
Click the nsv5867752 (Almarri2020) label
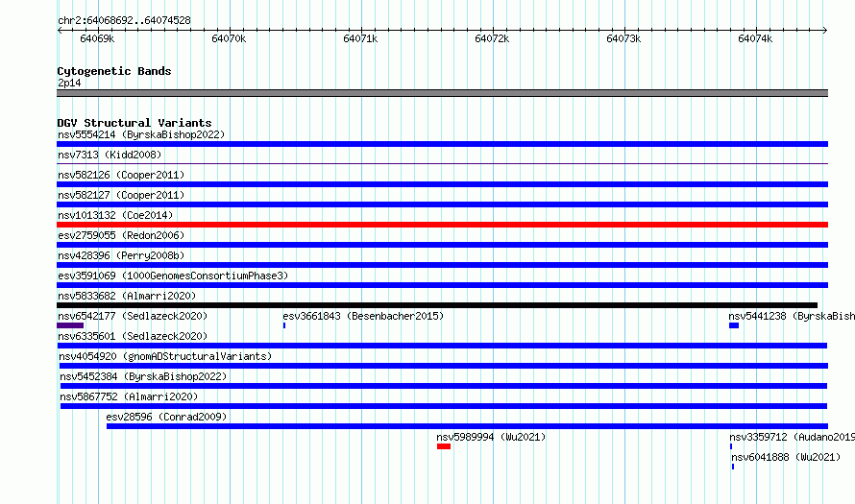130,396
